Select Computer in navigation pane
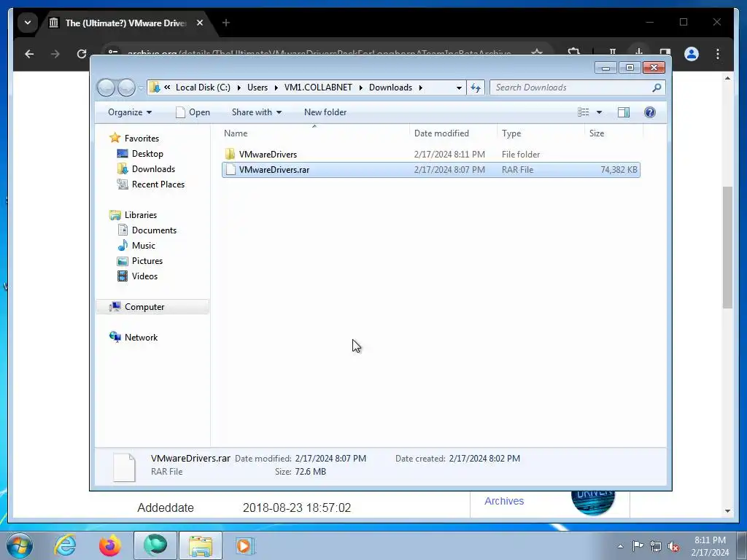The height and width of the screenshot is (560, 747). [x=144, y=307]
